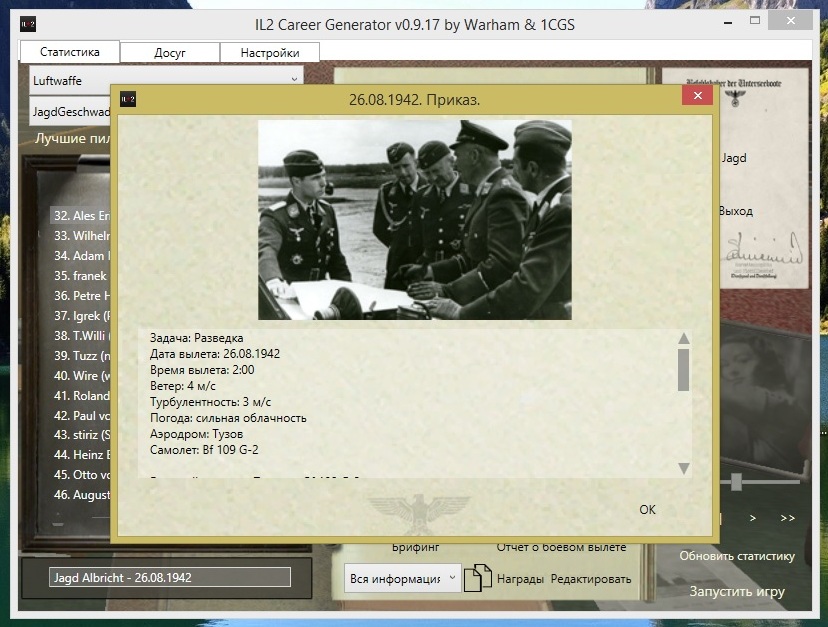Viewport: 828px width, 627px height.
Task: Click the Выход exit button
Action: 736,211
